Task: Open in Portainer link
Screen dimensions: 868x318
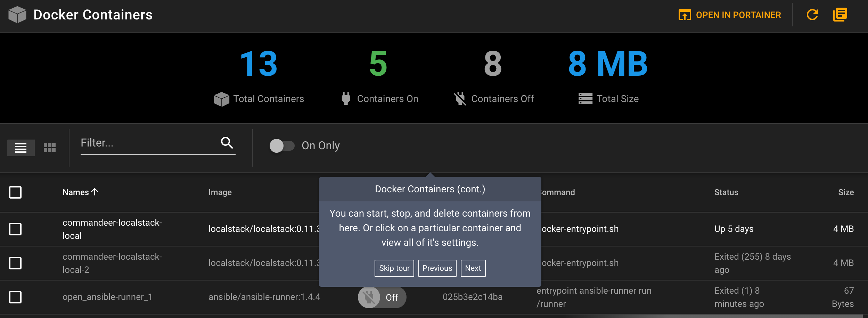Action: pyautogui.click(x=730, y=15)
